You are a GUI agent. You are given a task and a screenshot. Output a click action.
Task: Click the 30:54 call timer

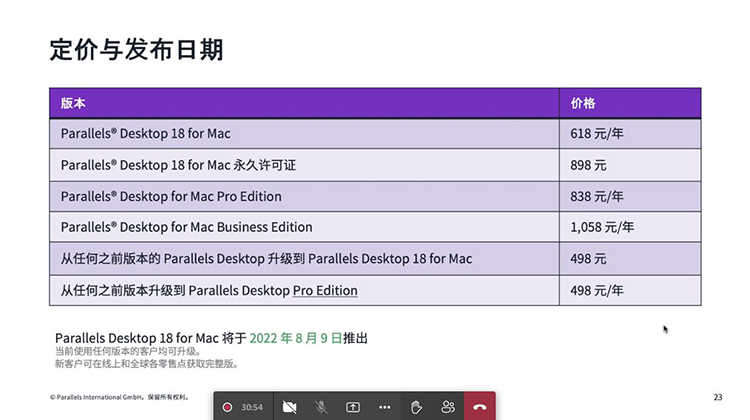[252, 408]
